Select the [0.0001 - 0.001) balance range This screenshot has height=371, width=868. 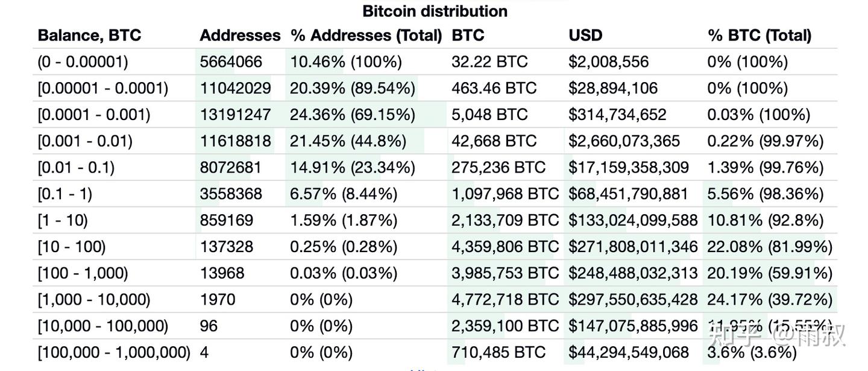click(94, 115)
